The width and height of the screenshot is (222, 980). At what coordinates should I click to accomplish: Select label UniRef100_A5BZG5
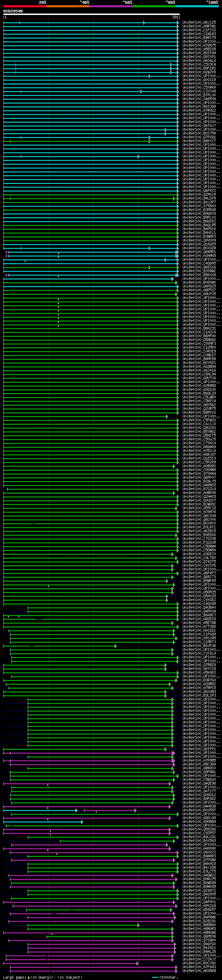[x=199, y=49]
